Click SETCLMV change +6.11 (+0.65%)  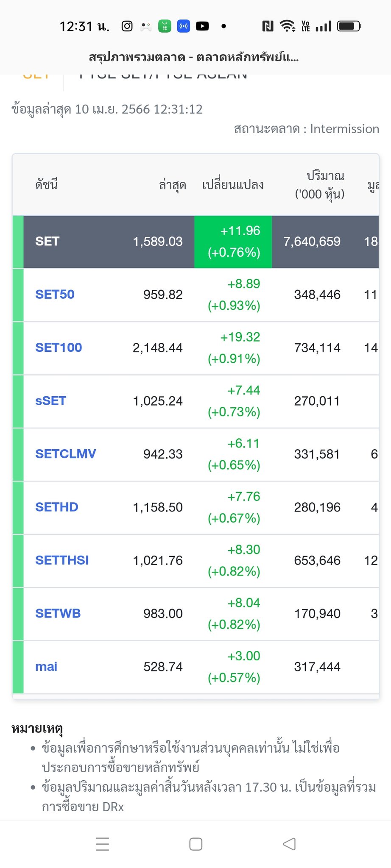coord(234,454)
